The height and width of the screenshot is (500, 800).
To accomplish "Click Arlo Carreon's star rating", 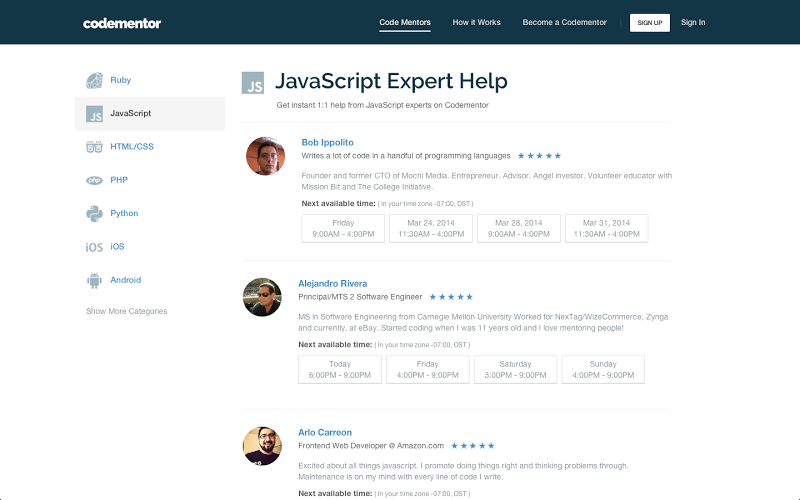I will coord(473,446).
